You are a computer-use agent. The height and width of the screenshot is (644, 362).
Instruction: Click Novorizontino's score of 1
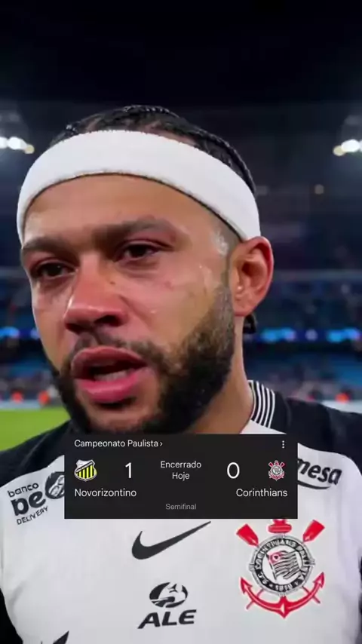[129, 471]
